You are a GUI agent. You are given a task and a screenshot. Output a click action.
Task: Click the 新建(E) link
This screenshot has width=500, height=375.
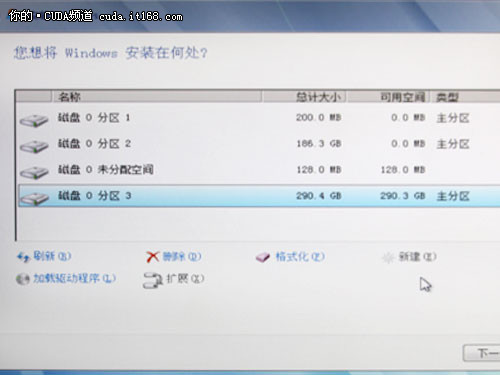point(417,257)
